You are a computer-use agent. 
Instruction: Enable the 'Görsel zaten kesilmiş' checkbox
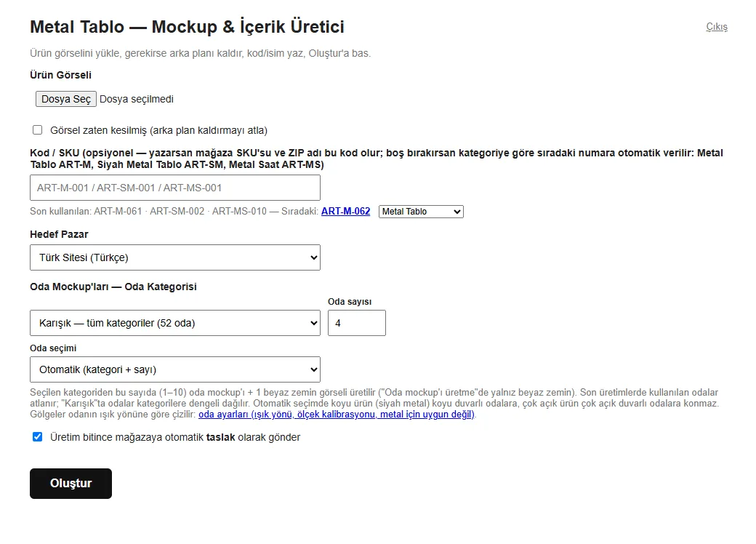point(38,130)
